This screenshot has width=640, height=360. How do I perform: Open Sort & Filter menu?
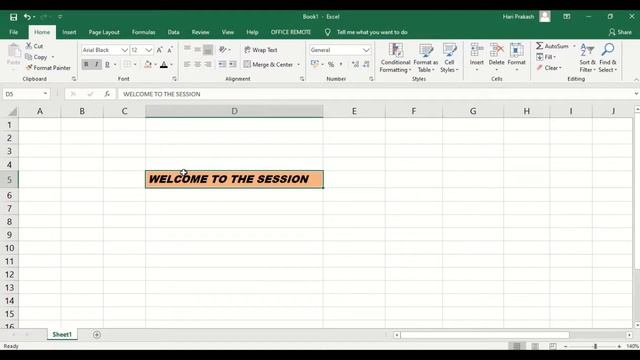pyautogui.click(x=587, y=58)
